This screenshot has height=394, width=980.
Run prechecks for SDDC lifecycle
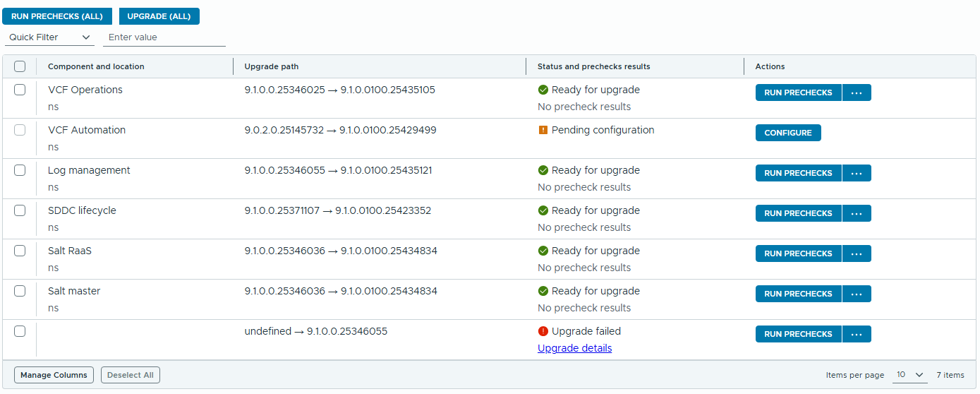coord(799,213)
